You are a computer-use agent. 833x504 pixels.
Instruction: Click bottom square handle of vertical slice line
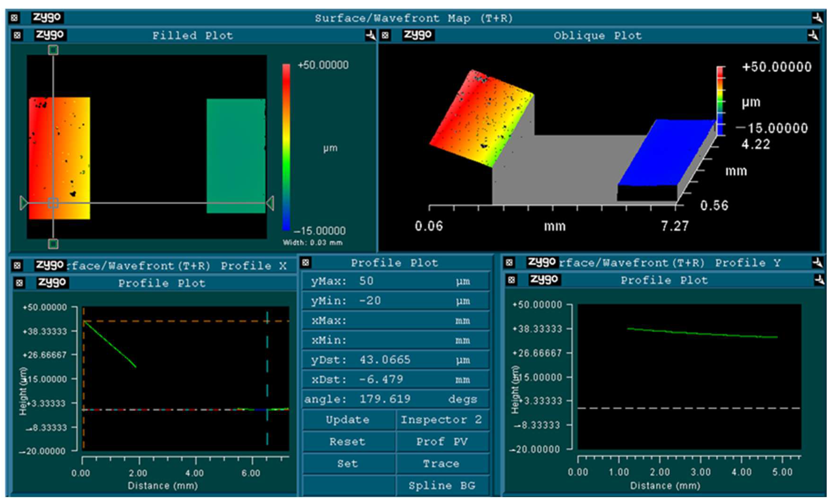pos(53,244)
